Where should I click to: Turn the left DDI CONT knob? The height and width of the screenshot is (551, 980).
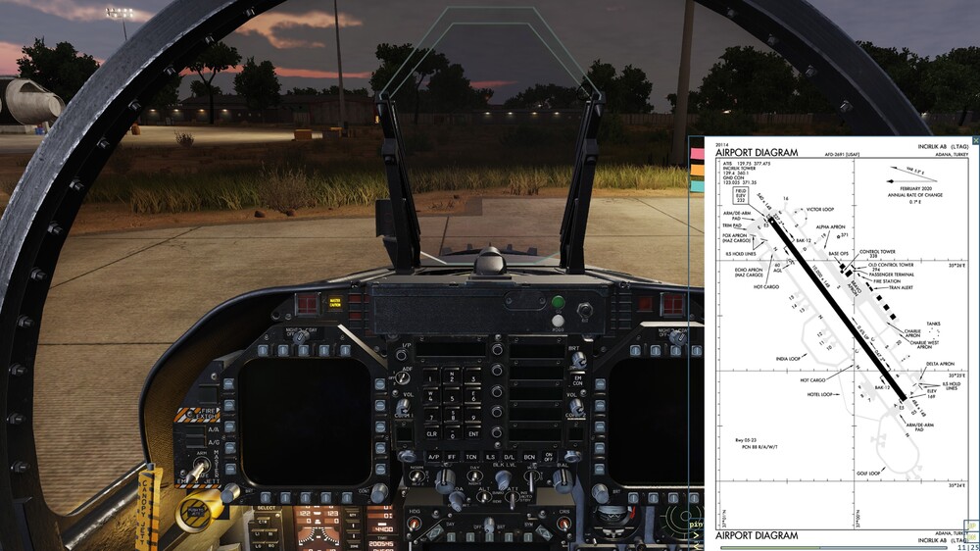click(x=379, y=493)
